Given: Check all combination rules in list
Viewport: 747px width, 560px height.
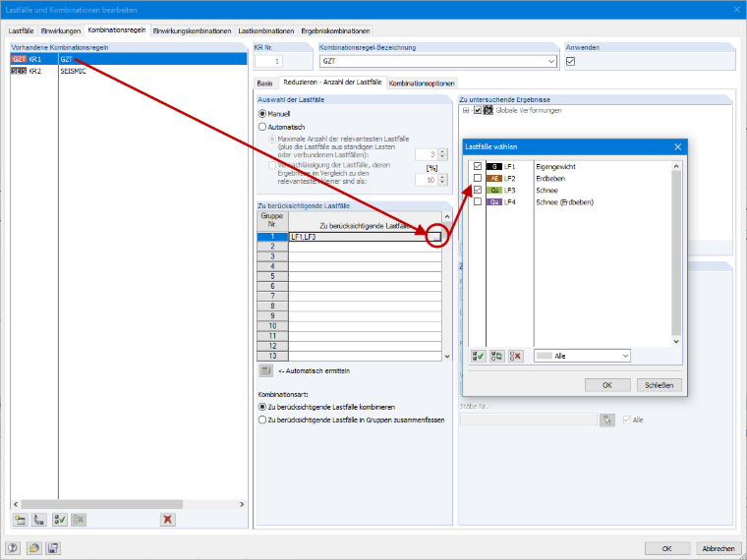Looking at the screenshot, I should click(60, 520).
